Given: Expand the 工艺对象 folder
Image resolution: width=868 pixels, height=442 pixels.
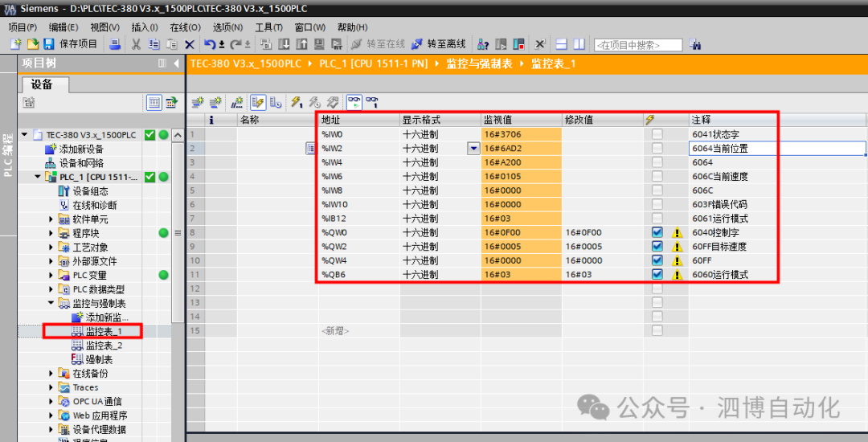Looking at the screenshot, I should point(51,248).
